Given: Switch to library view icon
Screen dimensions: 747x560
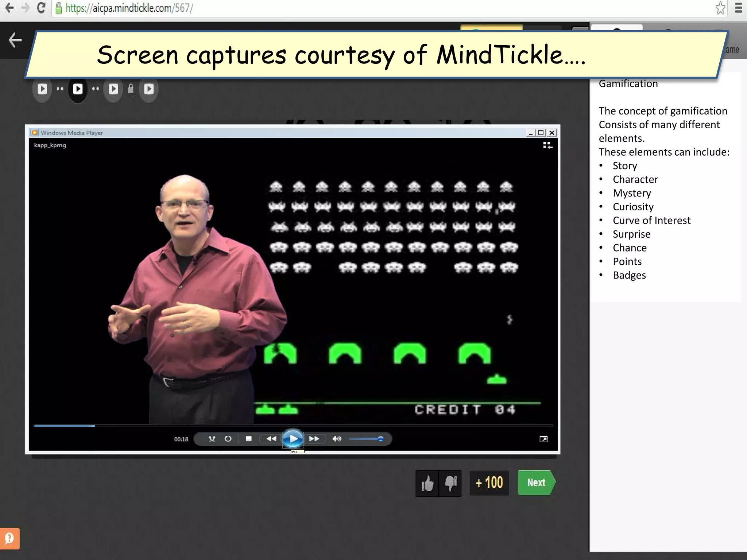Looking at the screenshot, I should 547,145.
